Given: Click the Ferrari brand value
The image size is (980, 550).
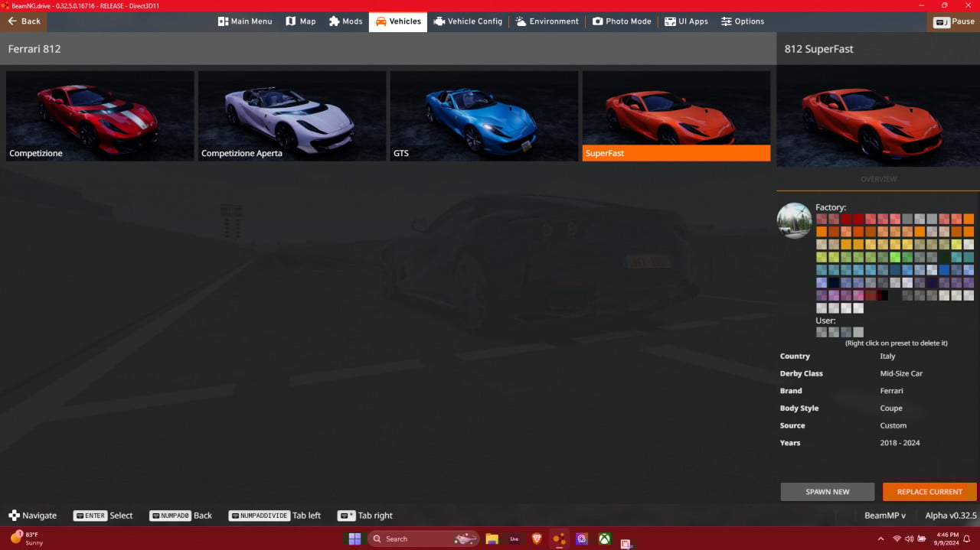Looking at the screenshot, I should pyautogui.click(x=892, y=391).
